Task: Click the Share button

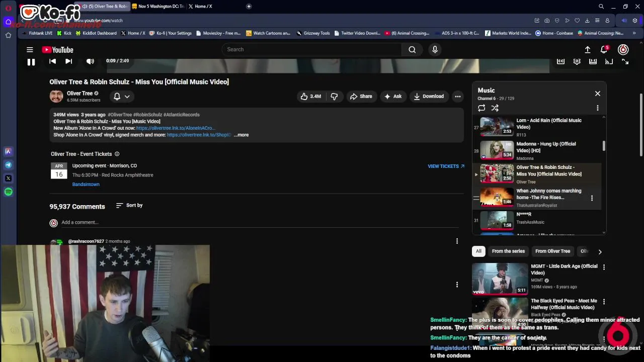Action: coord(361,96)
